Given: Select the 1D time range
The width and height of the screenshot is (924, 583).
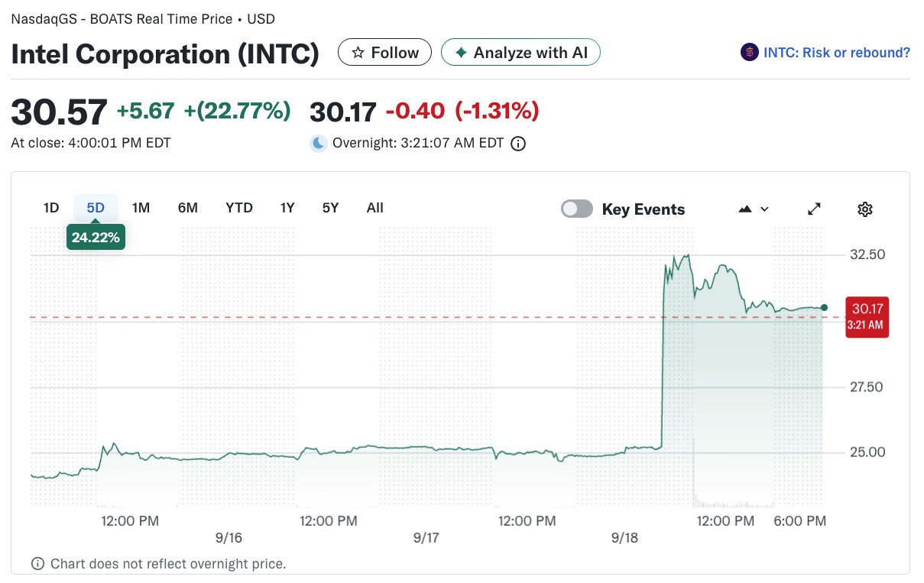Looking at the screenshot, I should coord(51,208).
